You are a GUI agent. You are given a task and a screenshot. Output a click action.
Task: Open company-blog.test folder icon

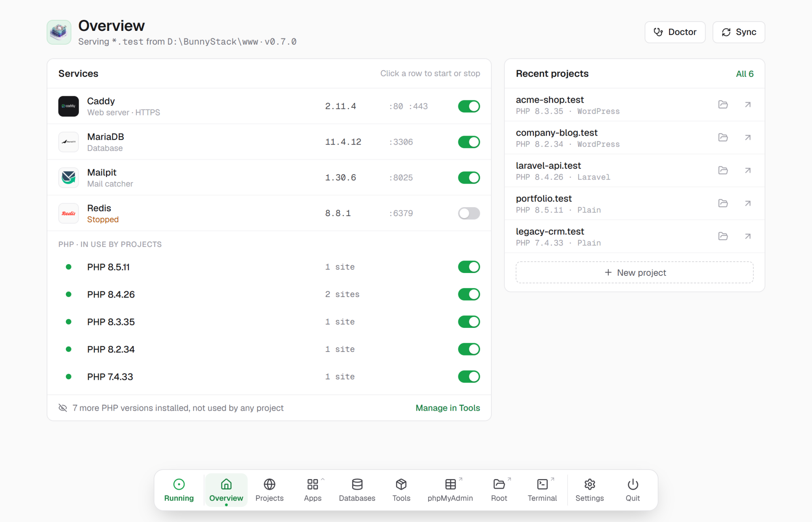723,138
